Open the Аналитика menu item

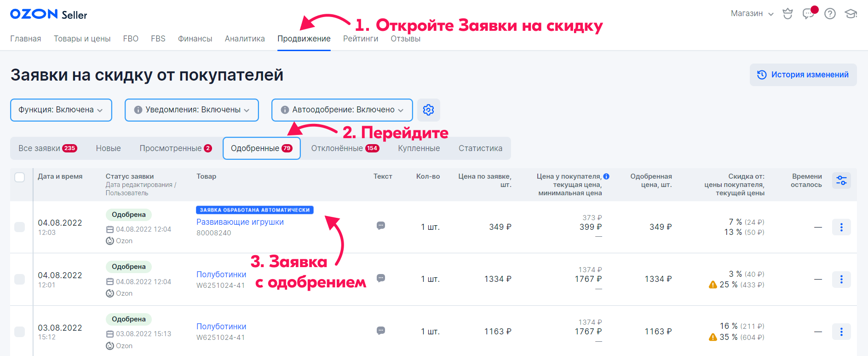pyautogui.click(x=245, y=39)
